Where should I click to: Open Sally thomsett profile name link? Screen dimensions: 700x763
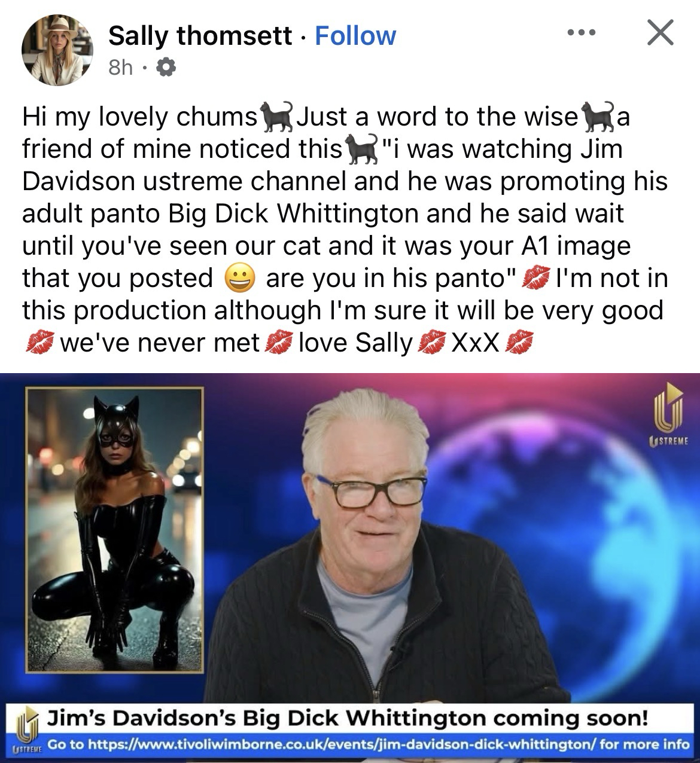point(200,36)
